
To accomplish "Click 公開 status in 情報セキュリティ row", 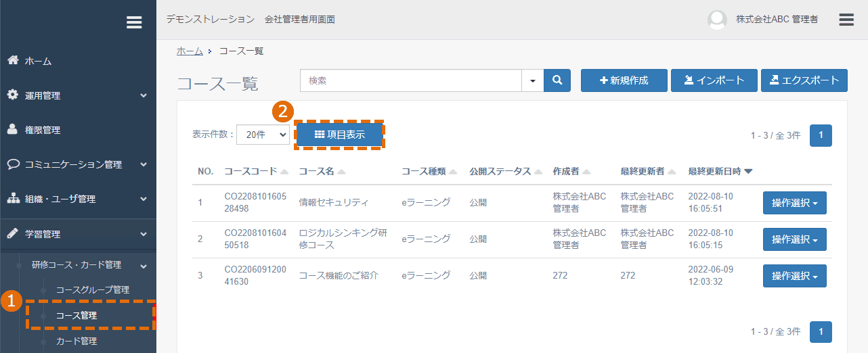I will point(478,202).
